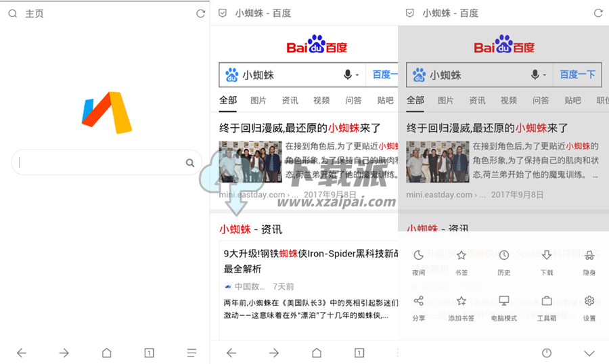Screen dimensions: 609x364
Task: Switch to 图片 tab in middle screen
Action: 258,101
